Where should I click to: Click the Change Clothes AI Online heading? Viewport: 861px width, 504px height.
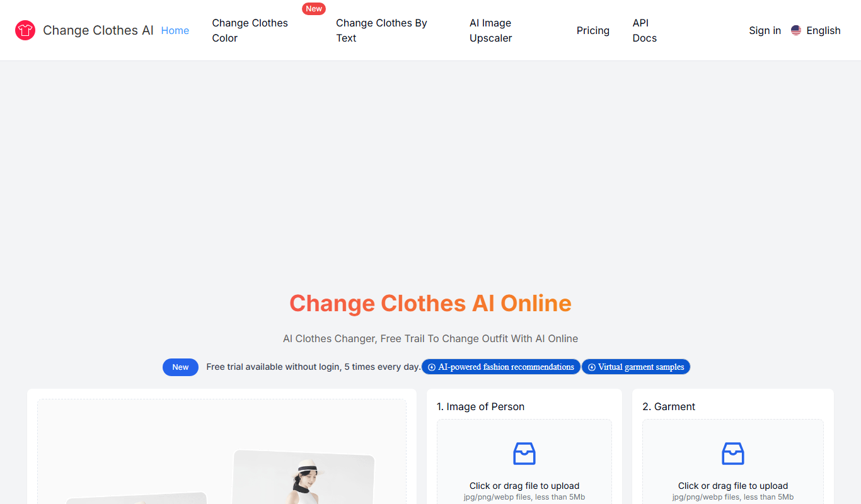coord(430,303)
